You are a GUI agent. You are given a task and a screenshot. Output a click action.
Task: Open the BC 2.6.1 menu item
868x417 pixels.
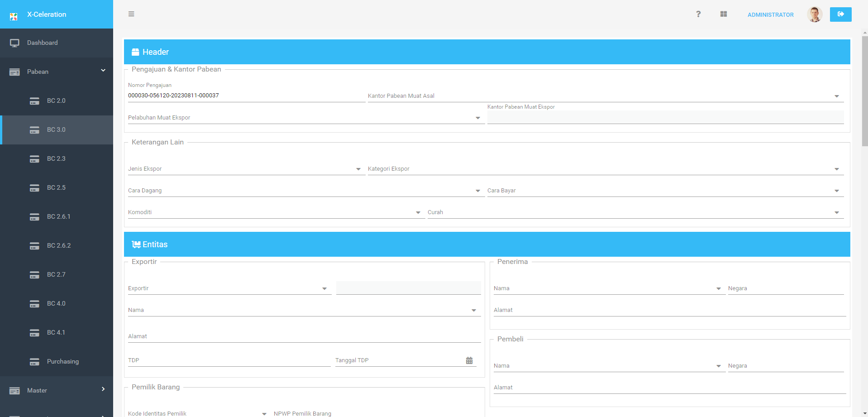[x=57, y=217]
